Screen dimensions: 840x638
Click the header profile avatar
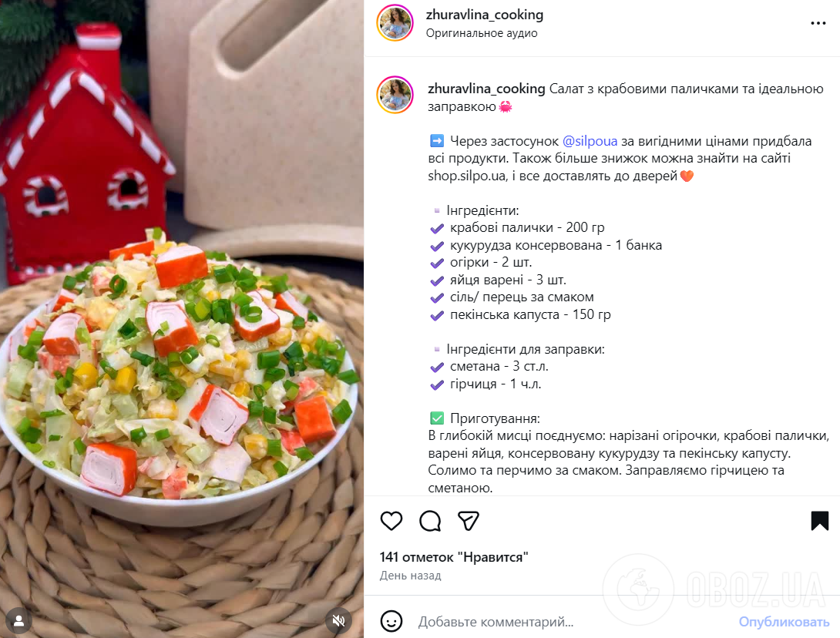click(x=395, y=23)
